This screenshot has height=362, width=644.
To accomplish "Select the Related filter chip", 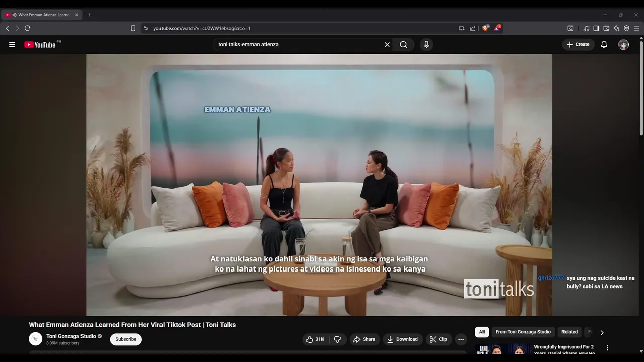I will pyautogui.click(x=570, y=332).
